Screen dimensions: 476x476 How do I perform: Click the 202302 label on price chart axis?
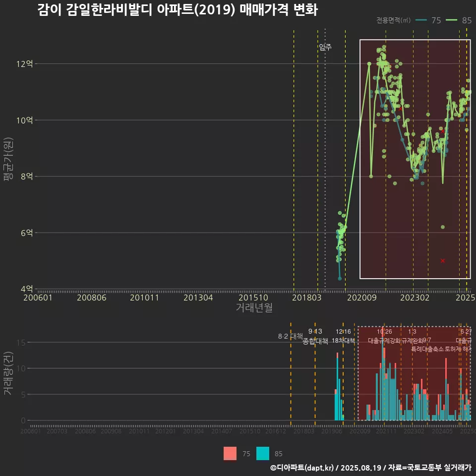tap(415, 297)
